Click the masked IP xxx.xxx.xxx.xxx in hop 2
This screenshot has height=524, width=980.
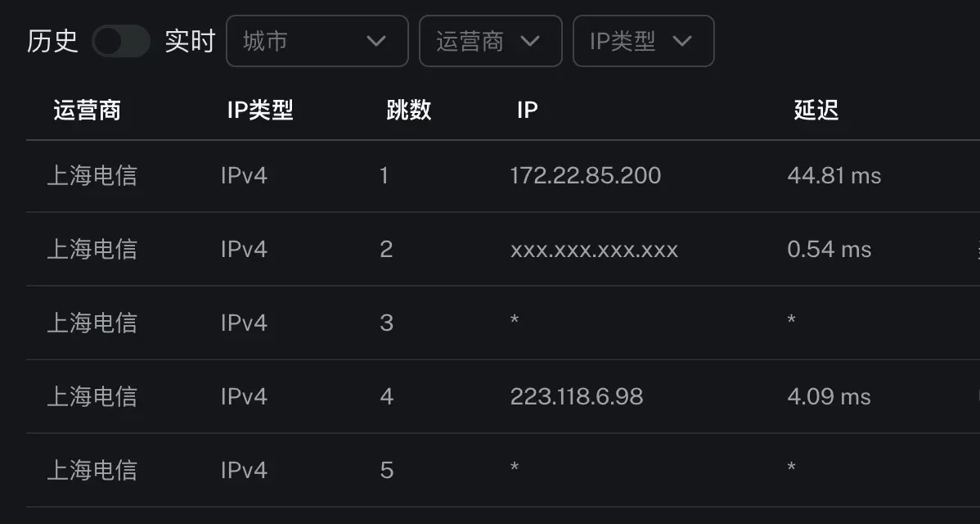pos(596,250)
